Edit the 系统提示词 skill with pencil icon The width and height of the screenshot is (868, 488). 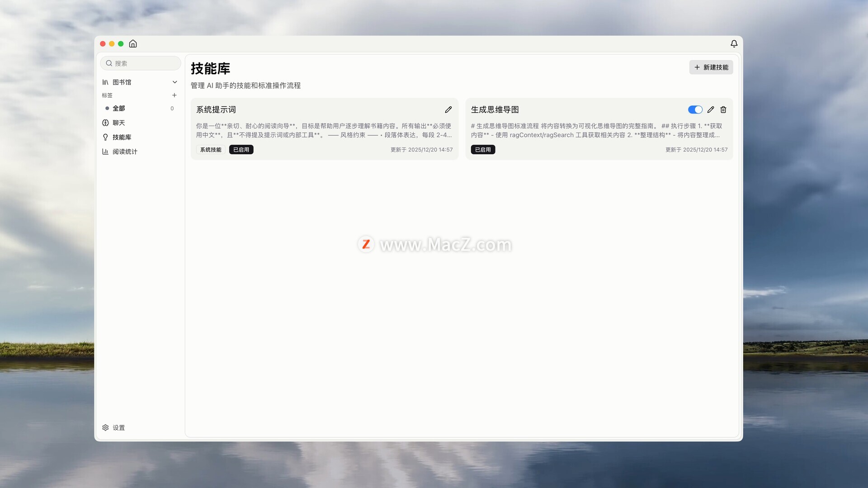click(448, 110)
